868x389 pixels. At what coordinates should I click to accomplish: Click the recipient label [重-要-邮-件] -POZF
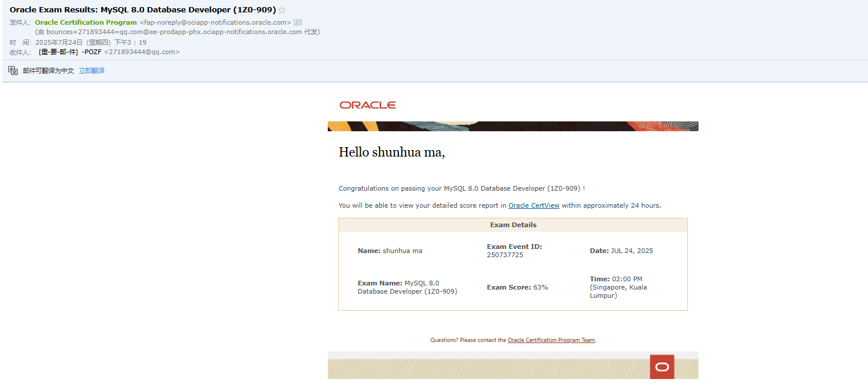(71, 52)
